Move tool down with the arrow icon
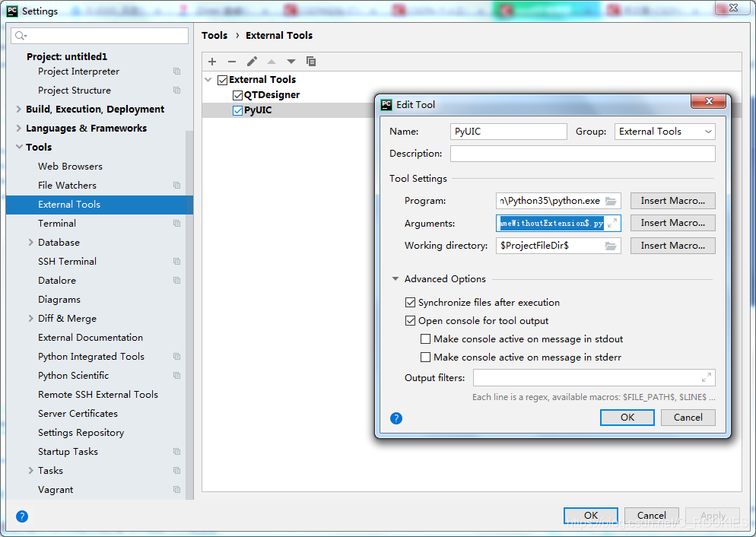The height and width of the screenshot is (537, 756). (291, 62)
